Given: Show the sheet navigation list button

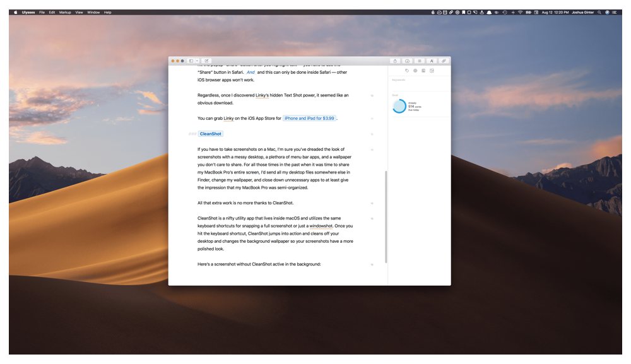Looking at the screenshot, I should pos(420,61).
